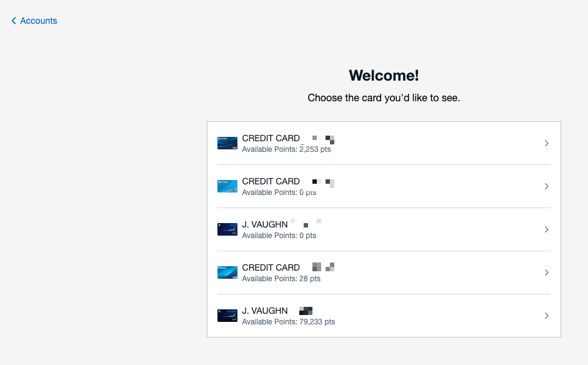Select the second credit card's blue card icon
The width and height of the screenshot is (588, 365).
227,186
